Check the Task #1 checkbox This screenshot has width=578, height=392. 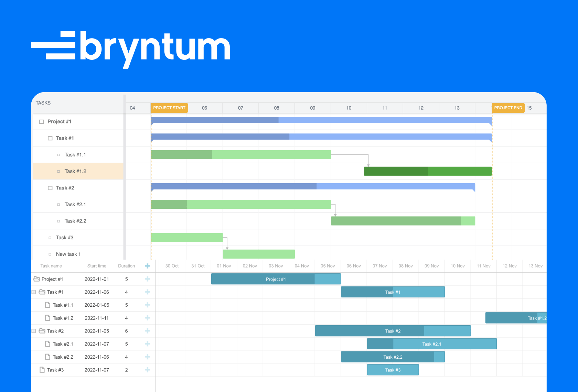[50, 138]
